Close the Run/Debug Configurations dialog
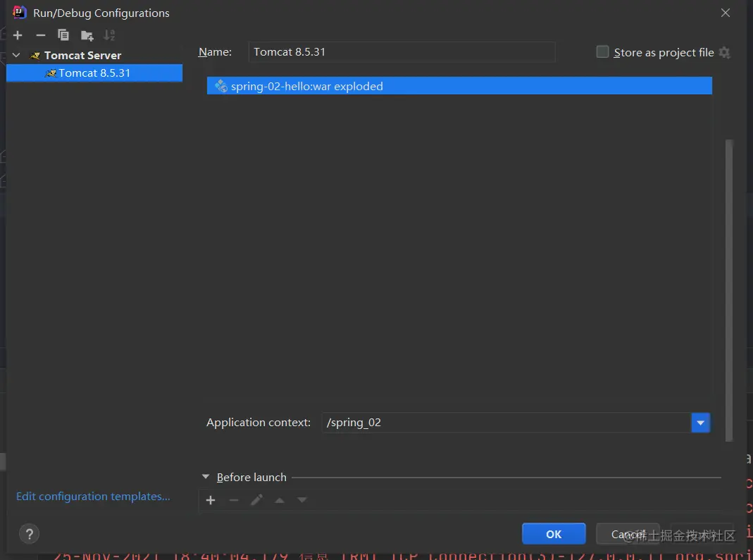The width and height of the screenshot is (753, 560). point(725,13)
